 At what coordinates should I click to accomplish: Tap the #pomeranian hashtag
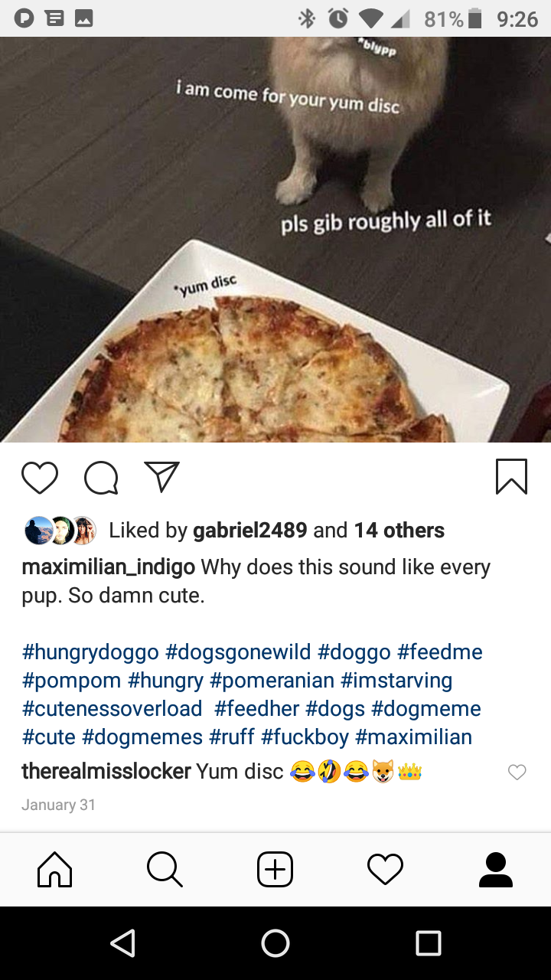coord(272,681)
